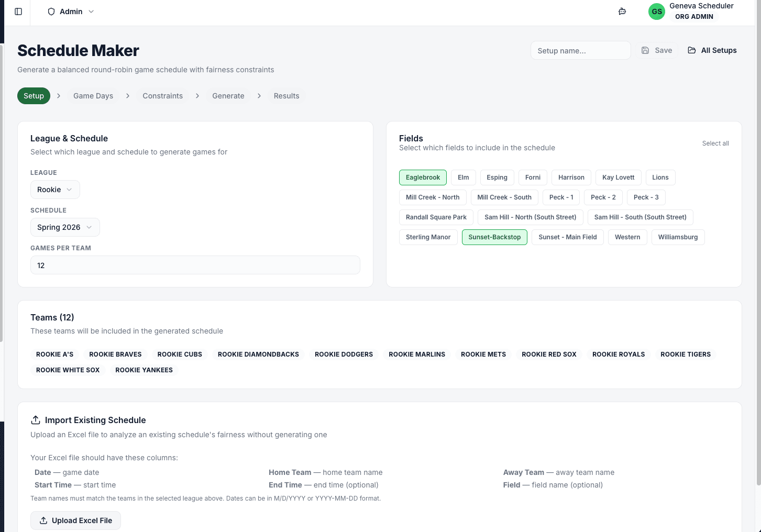
Task: Click the ROOKIE WHITE SOX team badge
Action: point(68,370)
